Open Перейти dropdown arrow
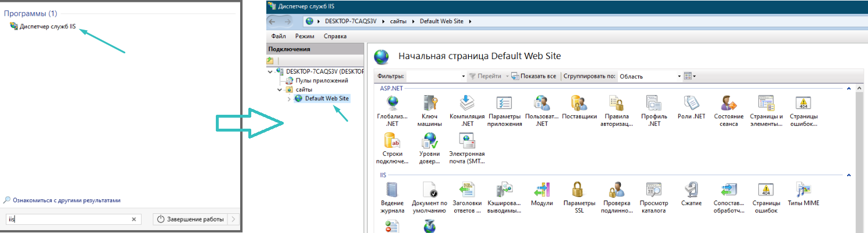Screen dimensions: 868x233 pyautogui.click(x=507, y=76)
